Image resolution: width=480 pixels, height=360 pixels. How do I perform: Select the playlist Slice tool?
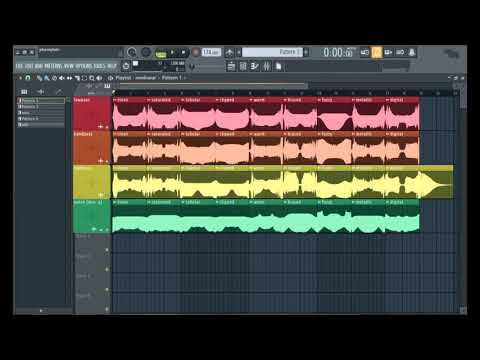[77, 78]
